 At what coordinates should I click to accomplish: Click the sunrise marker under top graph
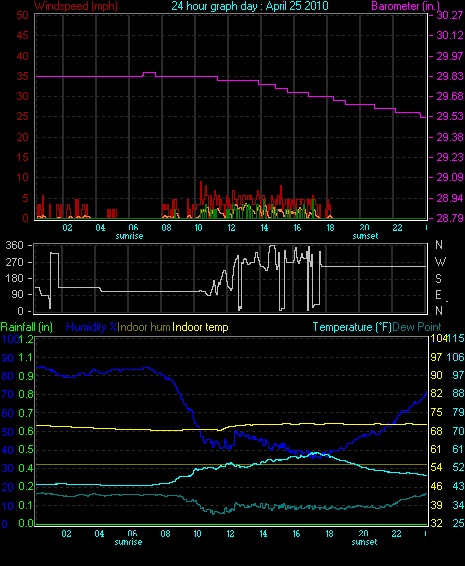pyautogui.click(x=129, y=236)
